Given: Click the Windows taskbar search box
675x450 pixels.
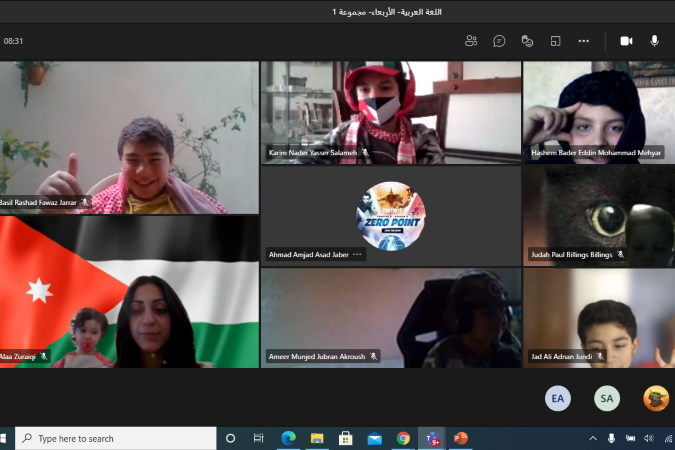Looking at the screenshot, I should tap(118, 438).
